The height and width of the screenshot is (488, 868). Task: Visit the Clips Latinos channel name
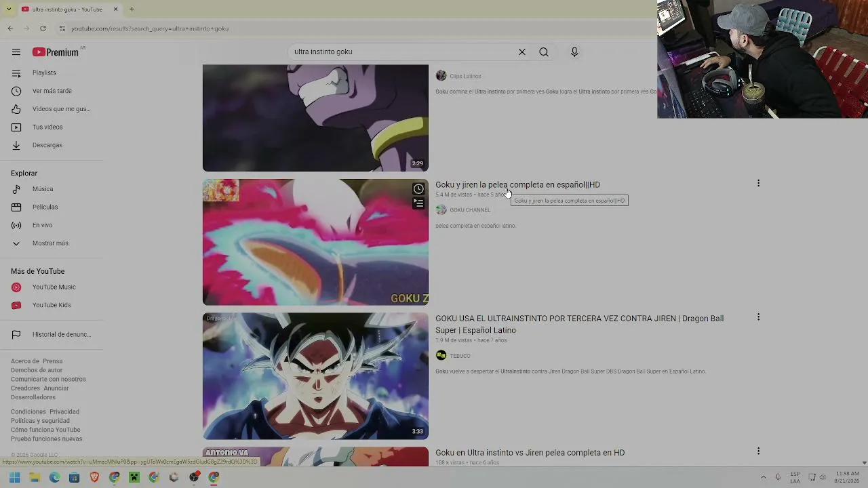point(465,77)
